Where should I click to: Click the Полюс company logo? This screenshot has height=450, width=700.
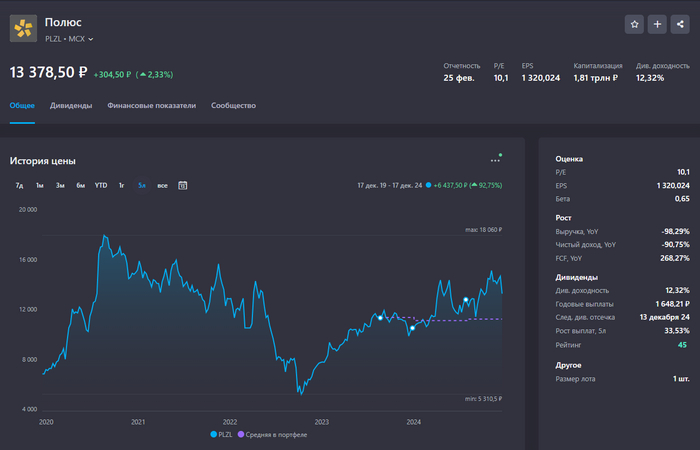23,28
